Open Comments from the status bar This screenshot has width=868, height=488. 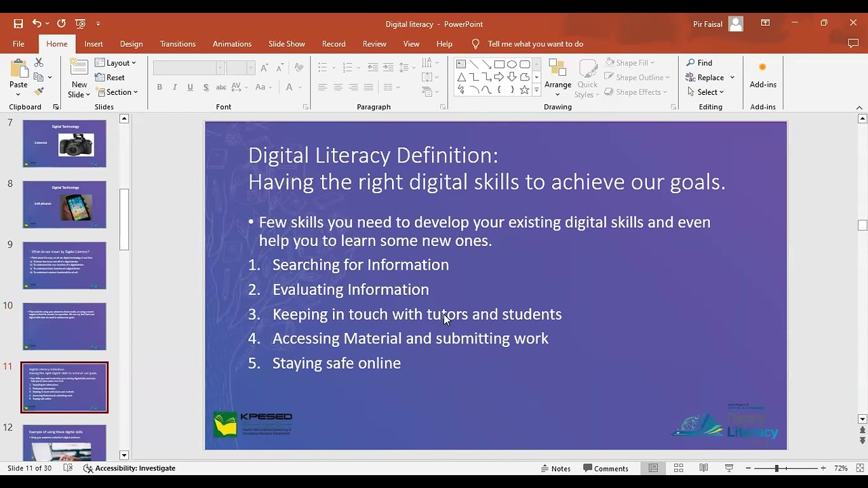(x=606, y=468)
